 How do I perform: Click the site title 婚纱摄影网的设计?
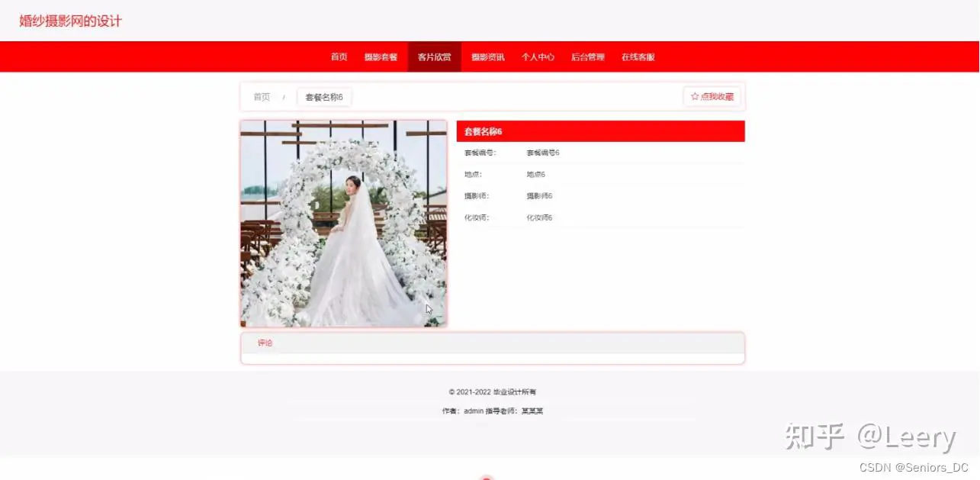click(70, 21)
